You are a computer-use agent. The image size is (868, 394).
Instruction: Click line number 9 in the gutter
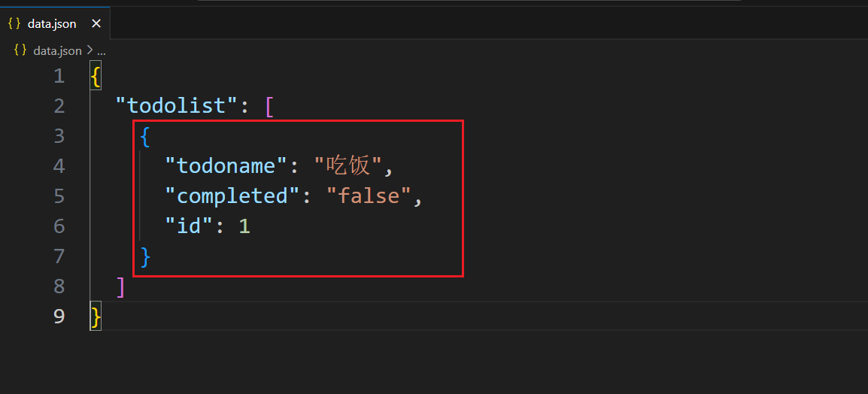pos(59,316)
